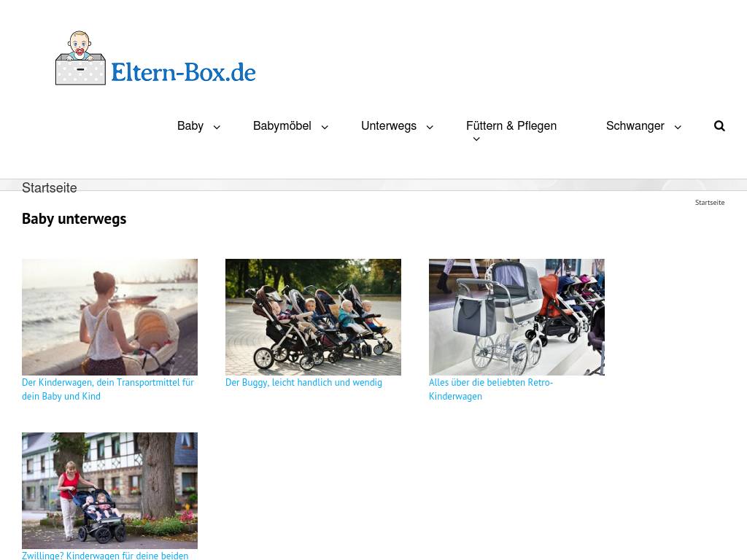Open the Zwillinge Kinderwagen article link
The height and width of the screenshot is (560, 747).
(x=105, y=555)
